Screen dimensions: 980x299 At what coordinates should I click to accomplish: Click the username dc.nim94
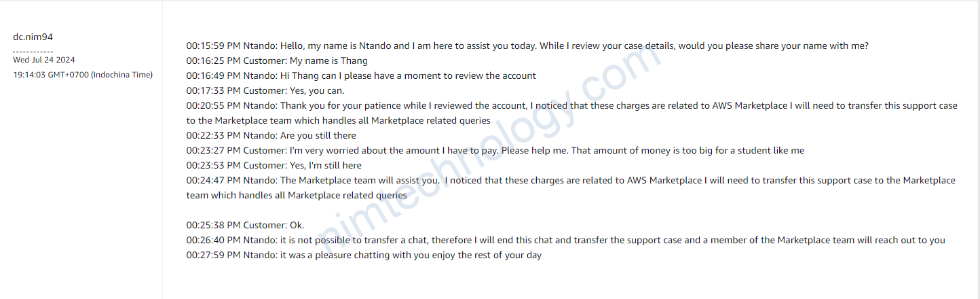tap(33, 37)
